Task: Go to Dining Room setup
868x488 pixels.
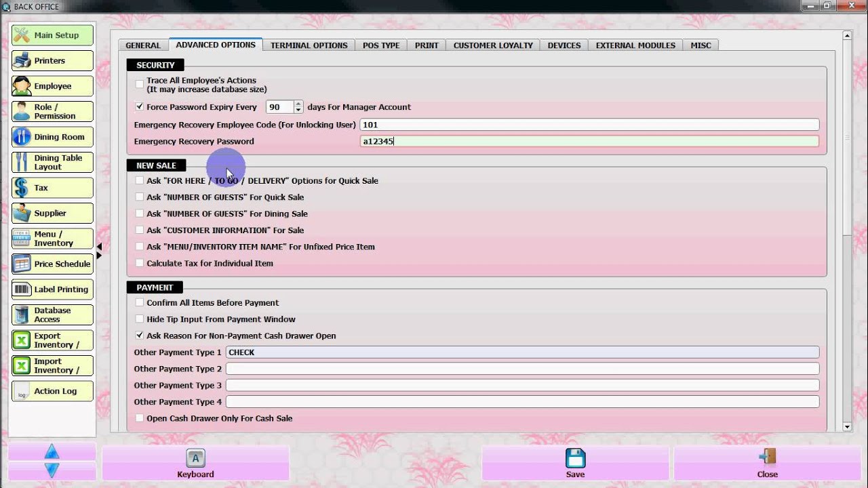Action: click(52, 137)
